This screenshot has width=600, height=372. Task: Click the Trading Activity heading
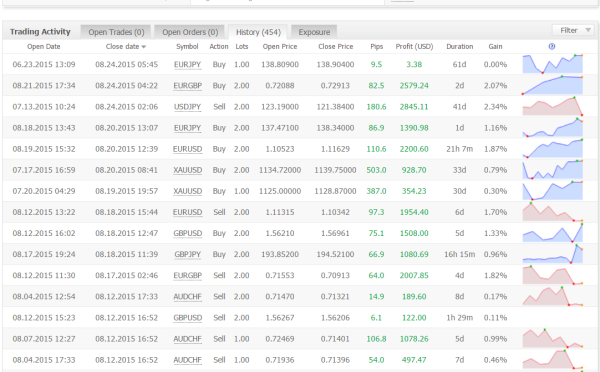(x=40, y=32)
